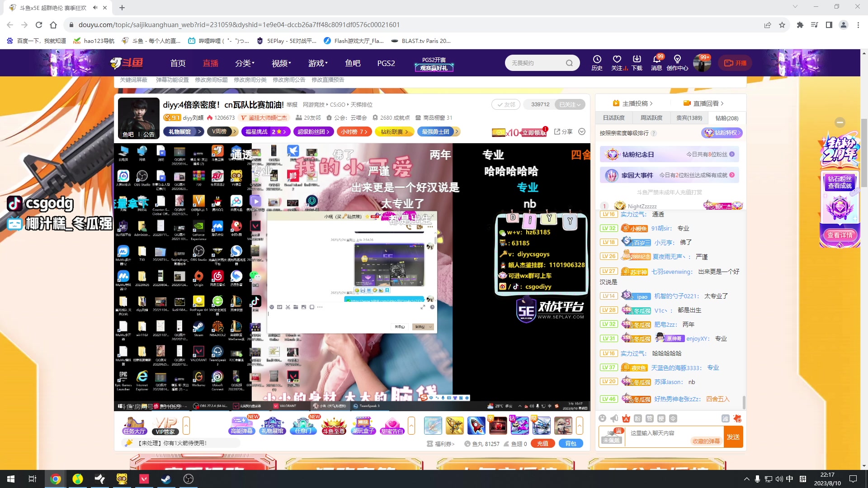Screen dimensions: 868x488
Task: Click the 令 icon in the chat toolbar
Action: click(673, 418)
